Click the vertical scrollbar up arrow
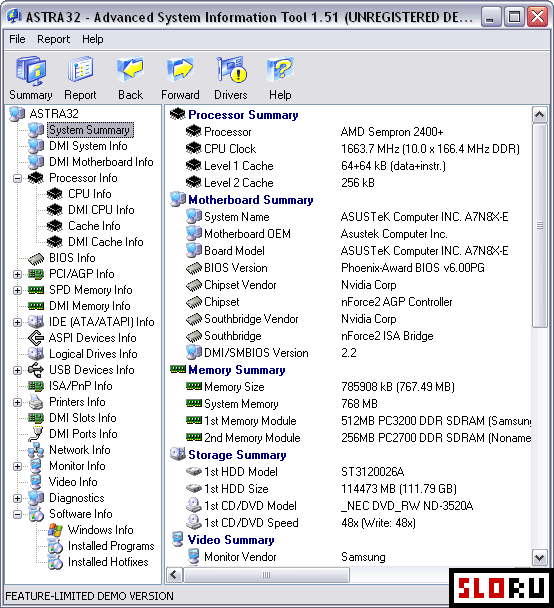Screen dimensions: 554x608 click(540, 114)
